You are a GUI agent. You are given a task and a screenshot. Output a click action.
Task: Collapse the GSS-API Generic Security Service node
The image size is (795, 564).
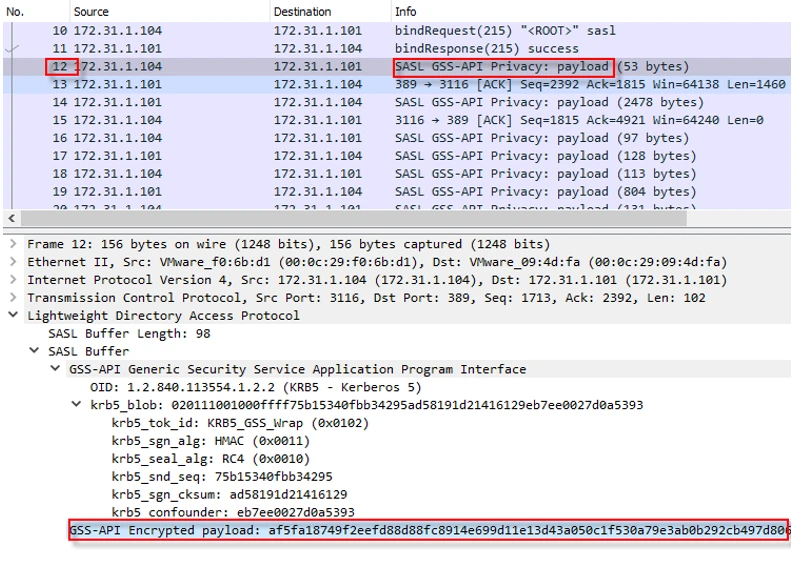pos(56,370)
